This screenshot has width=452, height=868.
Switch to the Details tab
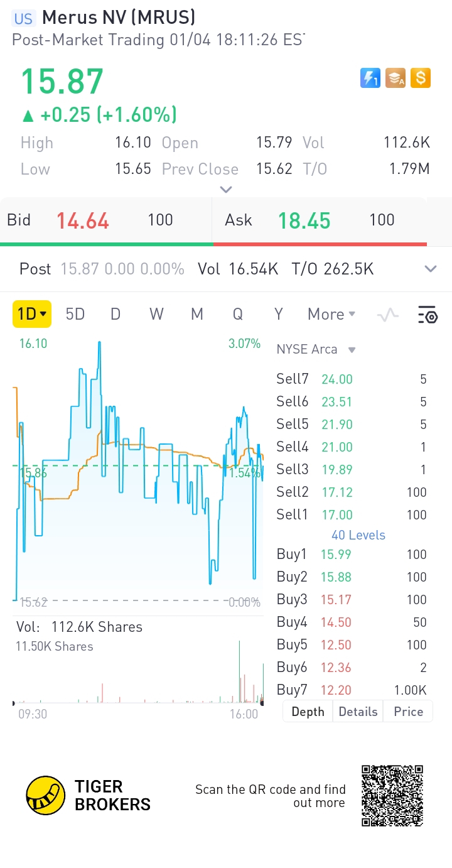[358, 712]
